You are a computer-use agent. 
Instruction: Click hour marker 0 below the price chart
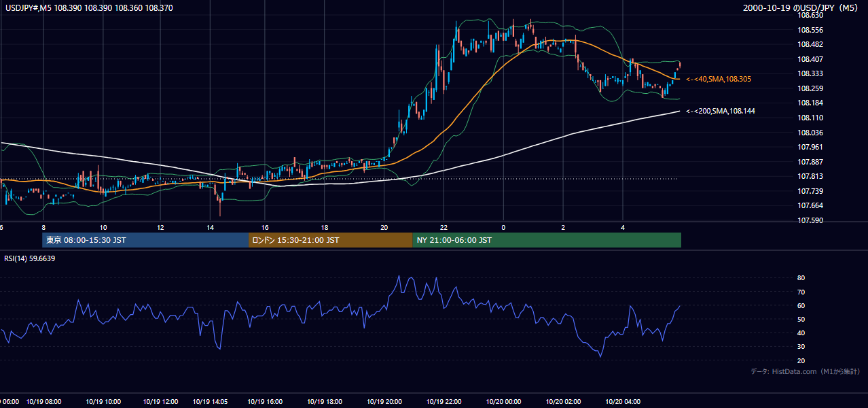503,228
